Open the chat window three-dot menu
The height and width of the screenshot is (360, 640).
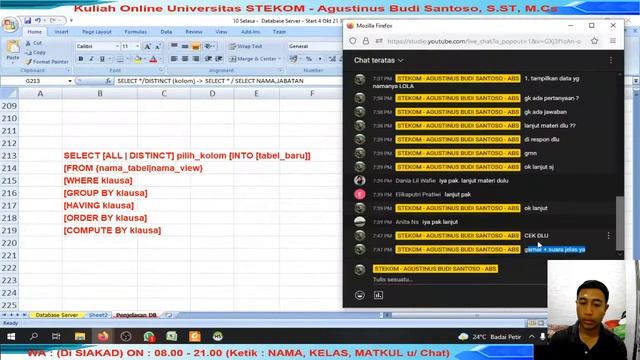[x=611, y=60]
